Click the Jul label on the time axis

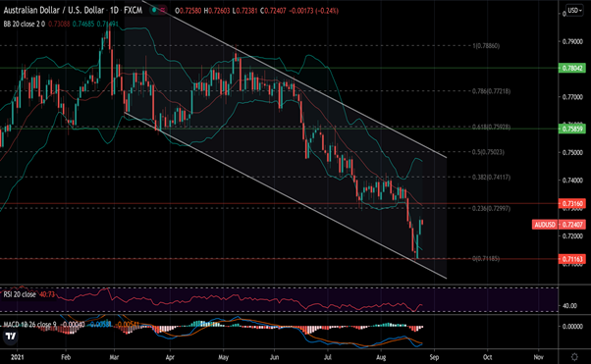coord(328,357)
